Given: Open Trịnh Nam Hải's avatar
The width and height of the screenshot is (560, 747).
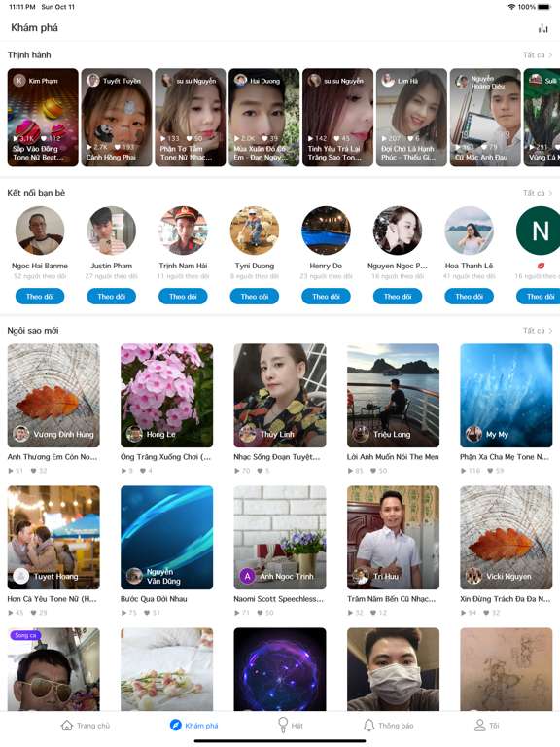Looking at the screenshot, I should click(x=183, y=231).
